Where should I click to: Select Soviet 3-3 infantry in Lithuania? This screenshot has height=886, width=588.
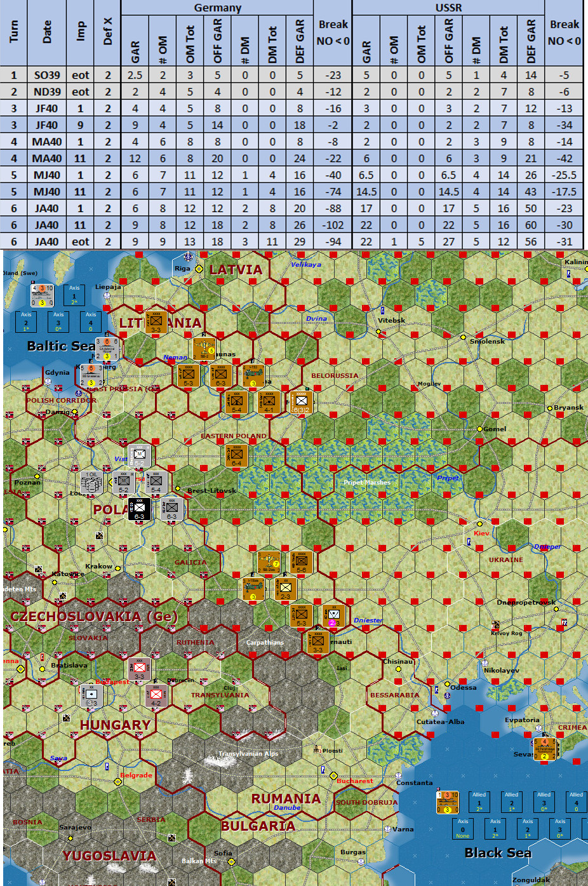pos(156,322)
